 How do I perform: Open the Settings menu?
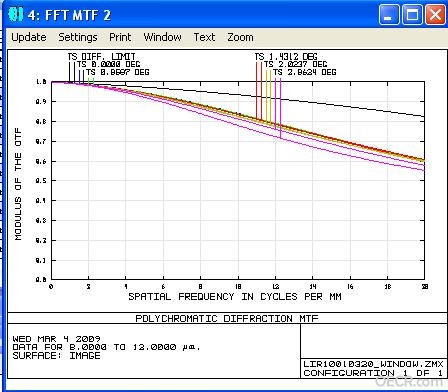click(x=78, y=37)
